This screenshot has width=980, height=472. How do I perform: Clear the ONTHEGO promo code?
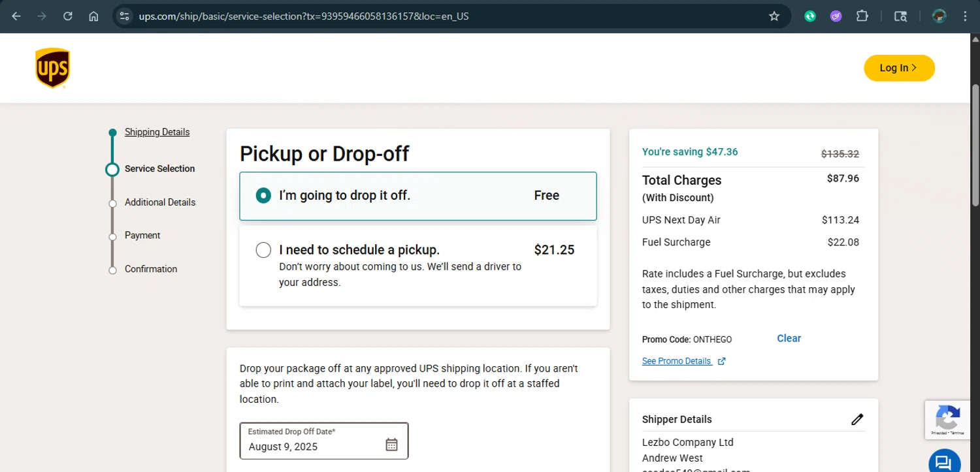pyautogui.click(x=789, y=338)
